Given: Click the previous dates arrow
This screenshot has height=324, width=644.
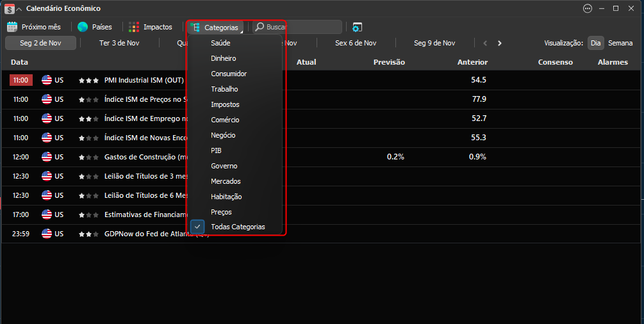Looking at the screenshot, I should (485, 43).
